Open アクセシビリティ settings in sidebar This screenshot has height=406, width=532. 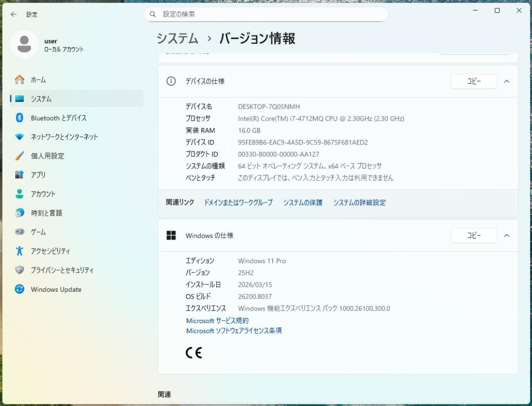76,251
